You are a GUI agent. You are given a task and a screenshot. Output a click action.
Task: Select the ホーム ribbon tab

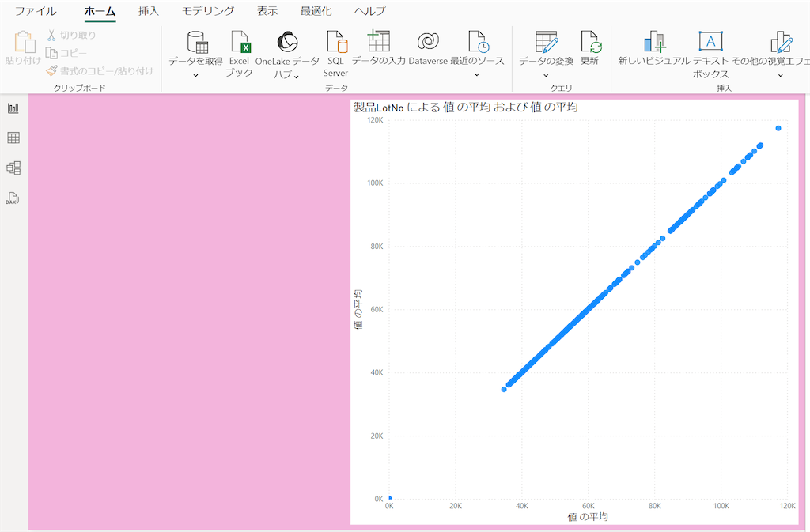100,11
